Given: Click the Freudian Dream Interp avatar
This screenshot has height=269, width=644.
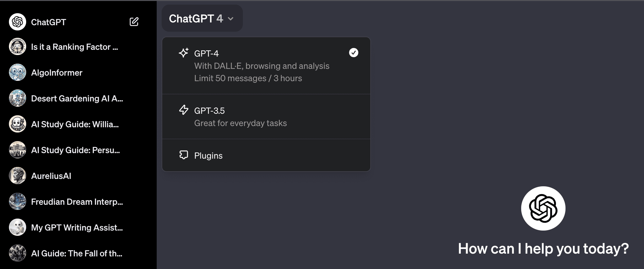Looking at the screenshot, I should pos(18,202).
